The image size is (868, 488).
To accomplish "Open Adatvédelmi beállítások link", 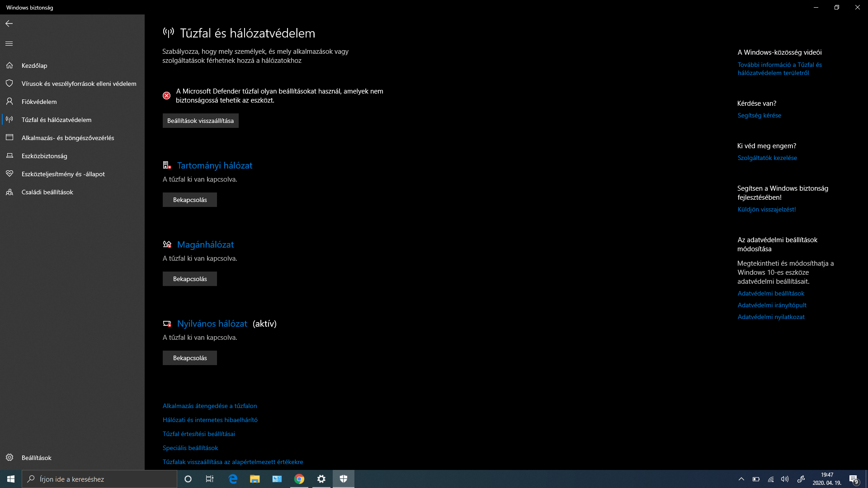I will (x=771, y=293).
